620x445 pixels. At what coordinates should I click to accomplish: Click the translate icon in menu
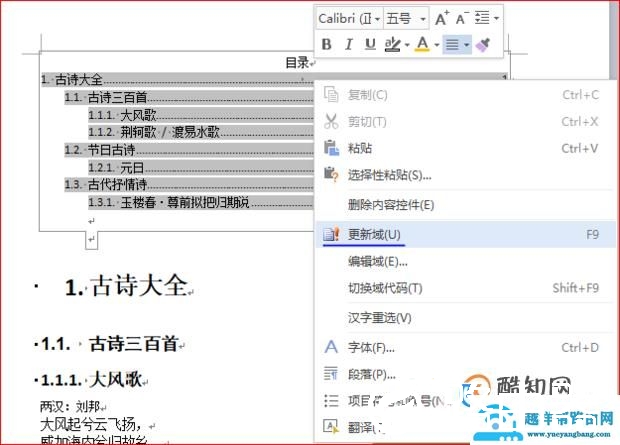pyautogui.click(x=331, y=427)
